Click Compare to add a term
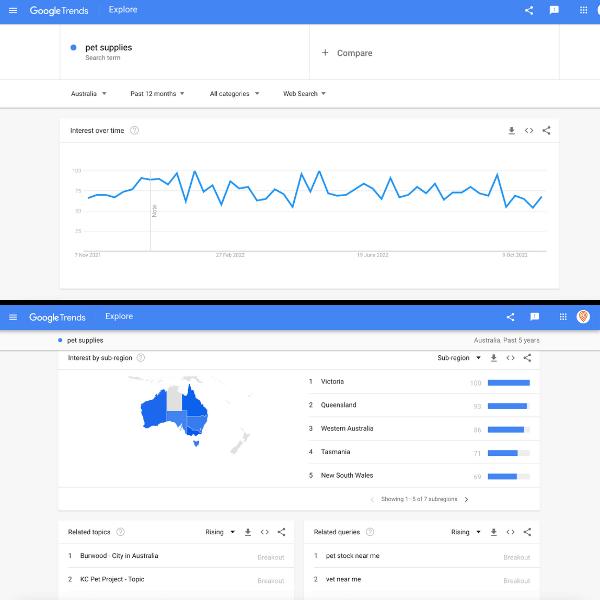The width and height of the screenshot is (600, 600). coord(348,53)
